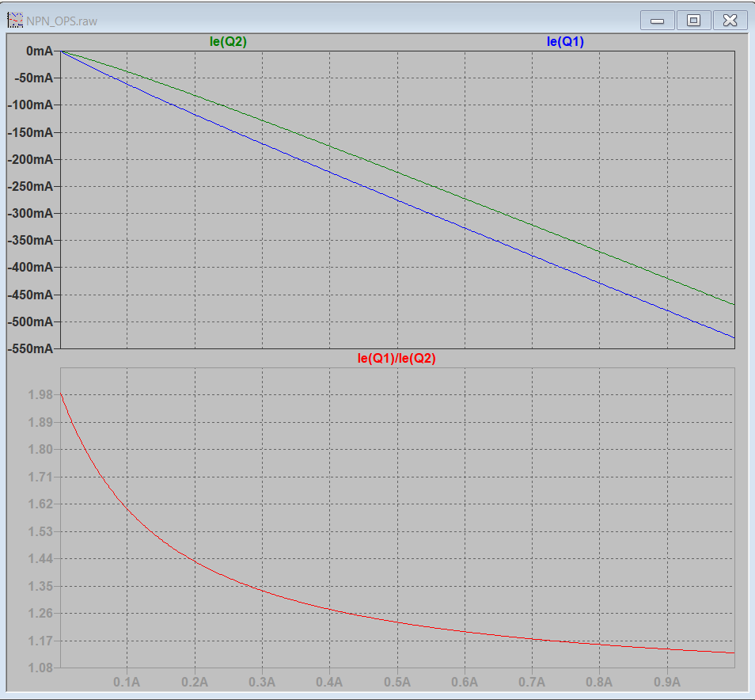Click the -250mA axis label

pos(30,186)
